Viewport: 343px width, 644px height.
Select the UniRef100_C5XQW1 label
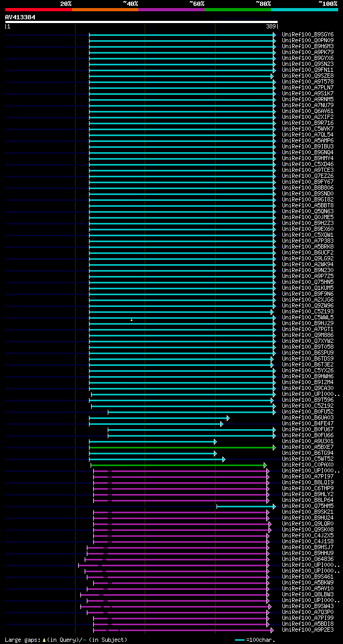(x=308, y=235)
